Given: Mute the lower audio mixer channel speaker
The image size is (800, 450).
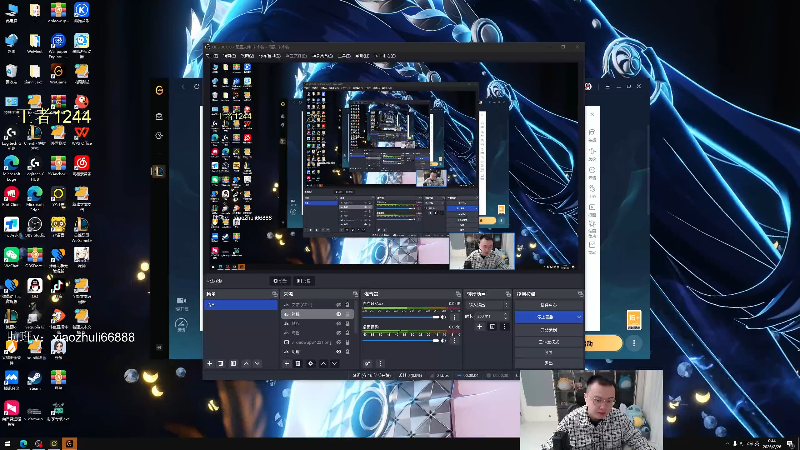Looking at the screenshot, I should point(443,340).
